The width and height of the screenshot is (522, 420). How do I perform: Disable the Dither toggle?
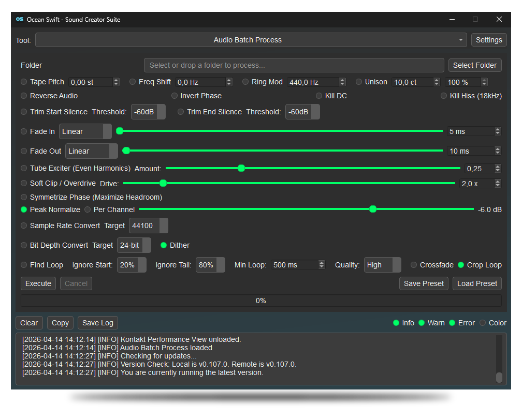164,245
